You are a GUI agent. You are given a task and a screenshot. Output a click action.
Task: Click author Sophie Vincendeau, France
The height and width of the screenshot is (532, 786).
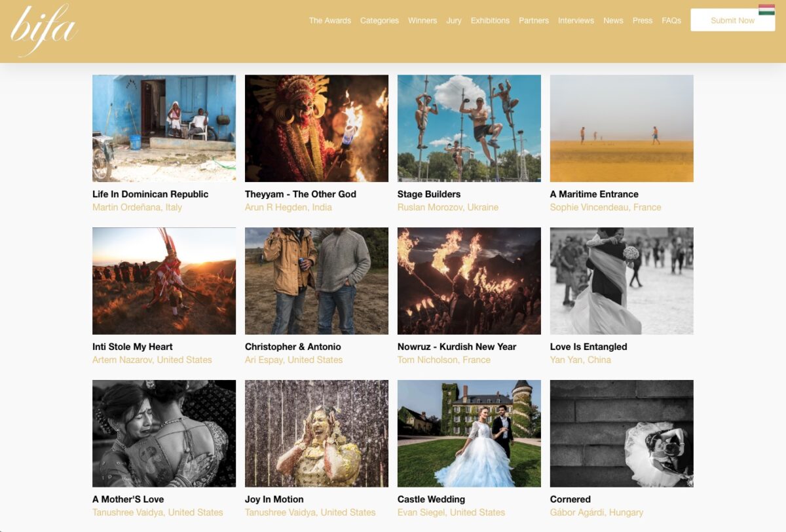tap(606, 207)
